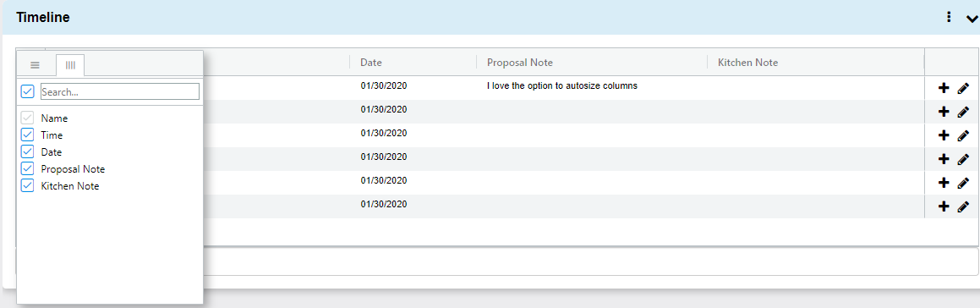Image resolution: width=980 pixels, height=308 pixels.
Task: Collapse the Timeline panel with chevron
Action: click(971, 19)
